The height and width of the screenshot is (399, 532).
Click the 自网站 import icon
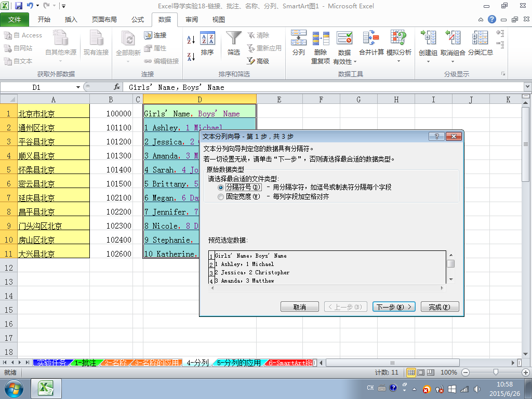pos(8,48)
